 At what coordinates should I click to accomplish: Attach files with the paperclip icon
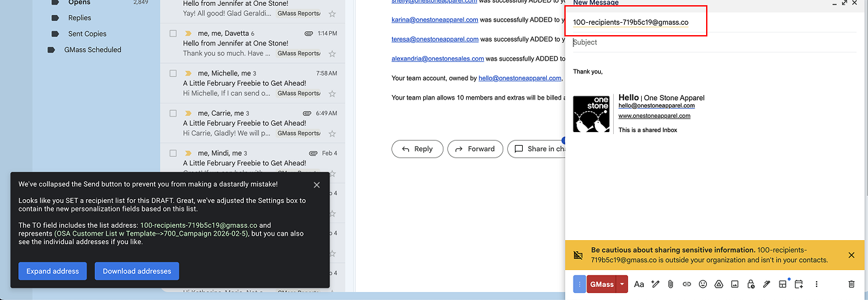click(x=670, y=284)
